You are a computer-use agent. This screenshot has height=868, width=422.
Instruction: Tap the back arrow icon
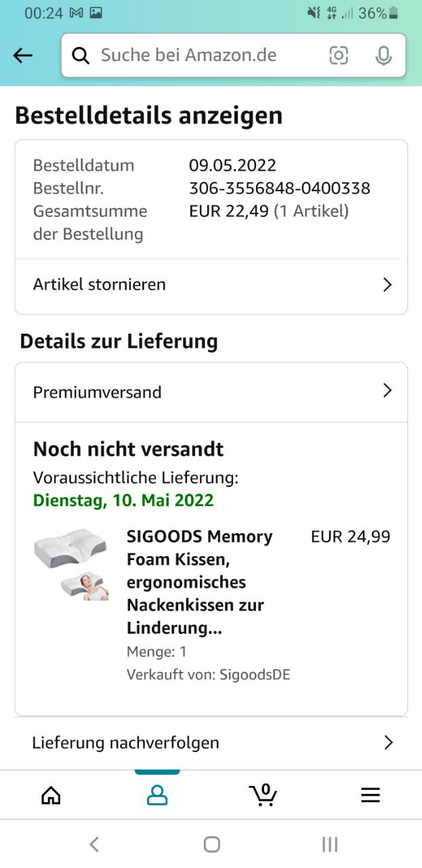pos(23,56)
